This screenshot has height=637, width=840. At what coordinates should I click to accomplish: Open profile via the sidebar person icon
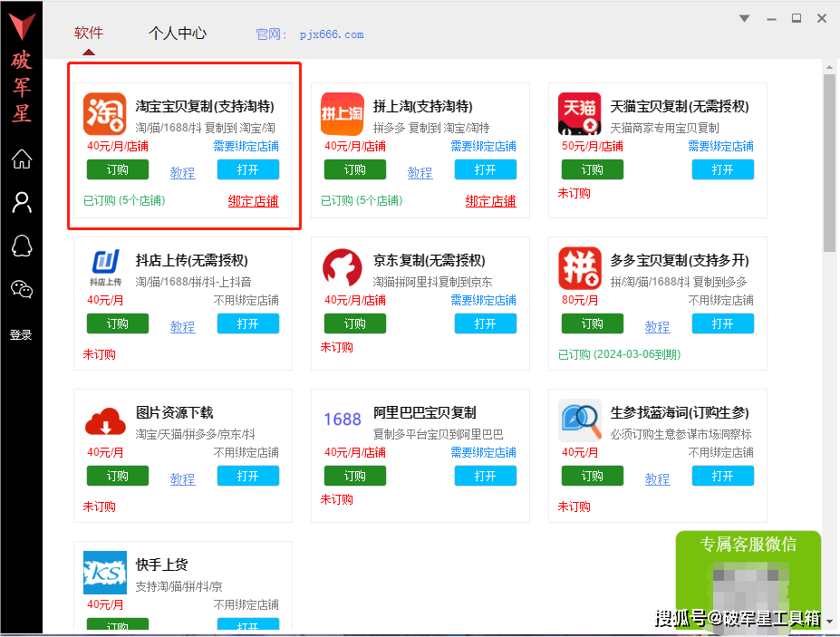pos(21,202)
